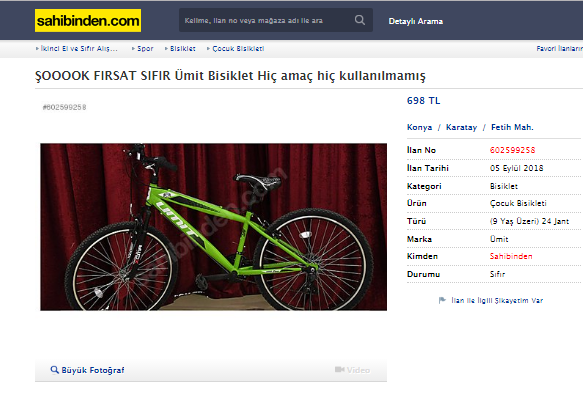This screenshot has width=583, height=411.
Task: Open Detaylı Arama advanced search
Action: pos(416,21)
